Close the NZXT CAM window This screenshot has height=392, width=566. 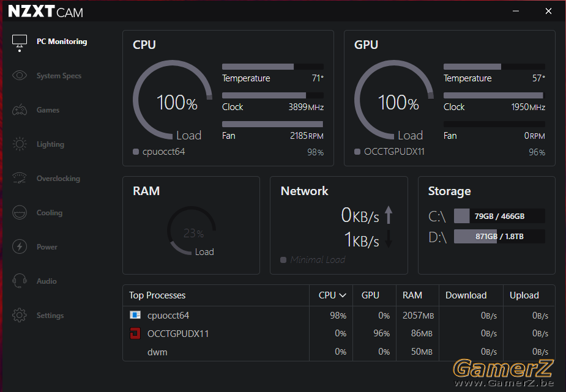pos(548,11)
